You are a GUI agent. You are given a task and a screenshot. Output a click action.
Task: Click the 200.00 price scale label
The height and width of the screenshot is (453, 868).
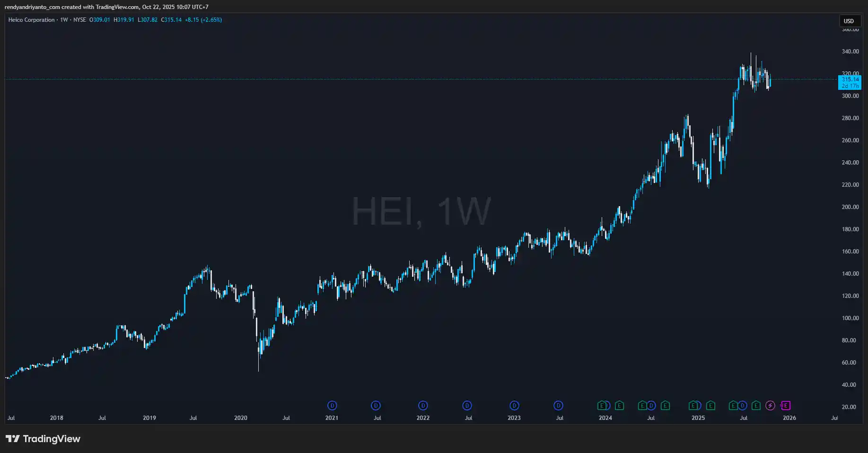[x=850, y=207]
